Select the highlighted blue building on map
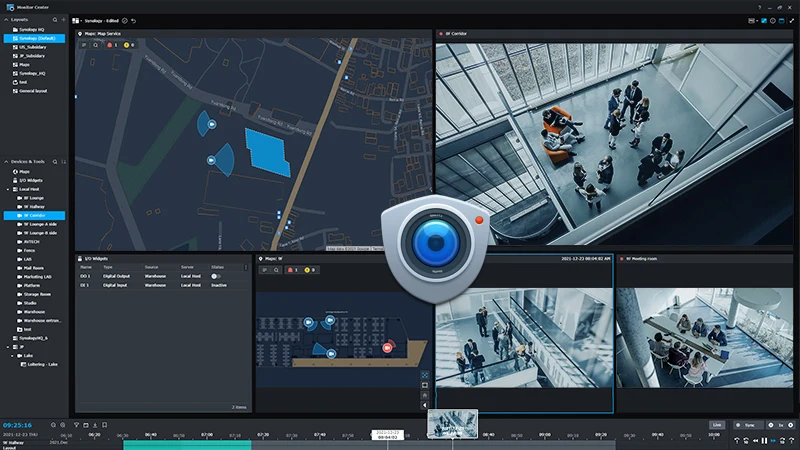This screenshot has height=450, width=800. [267, 152]
